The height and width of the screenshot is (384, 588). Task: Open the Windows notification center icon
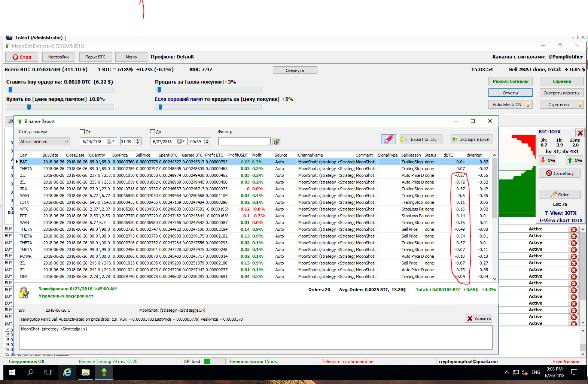(574, 372)
